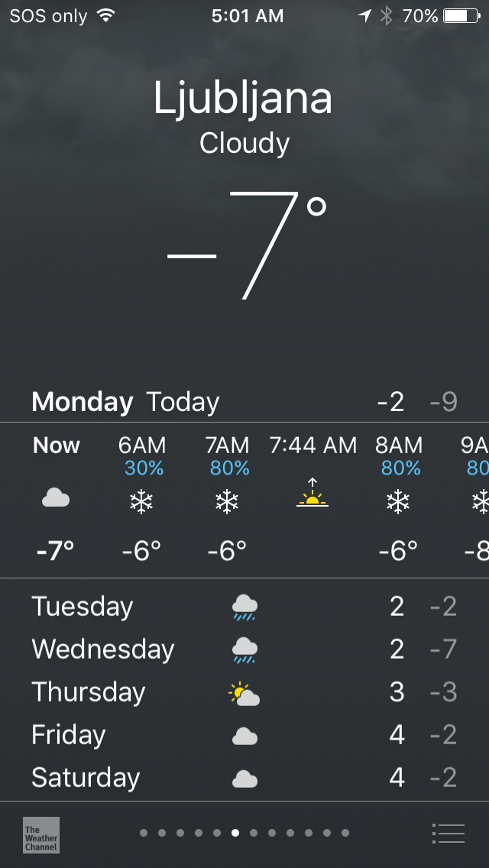Tap the battery indicator in status bar
Screen dimensions: 489x868
point(460,16)
